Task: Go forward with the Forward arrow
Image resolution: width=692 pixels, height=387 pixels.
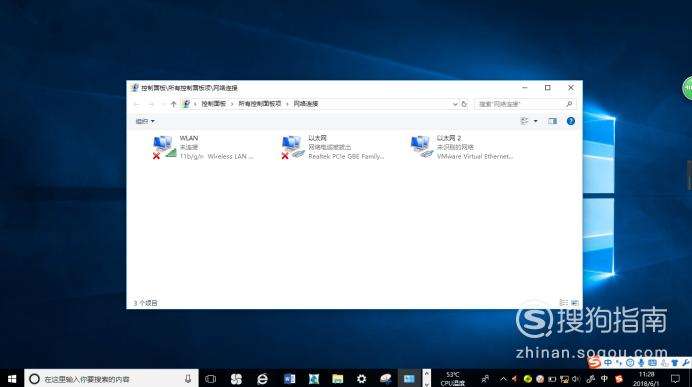Action: pos(151,104)
